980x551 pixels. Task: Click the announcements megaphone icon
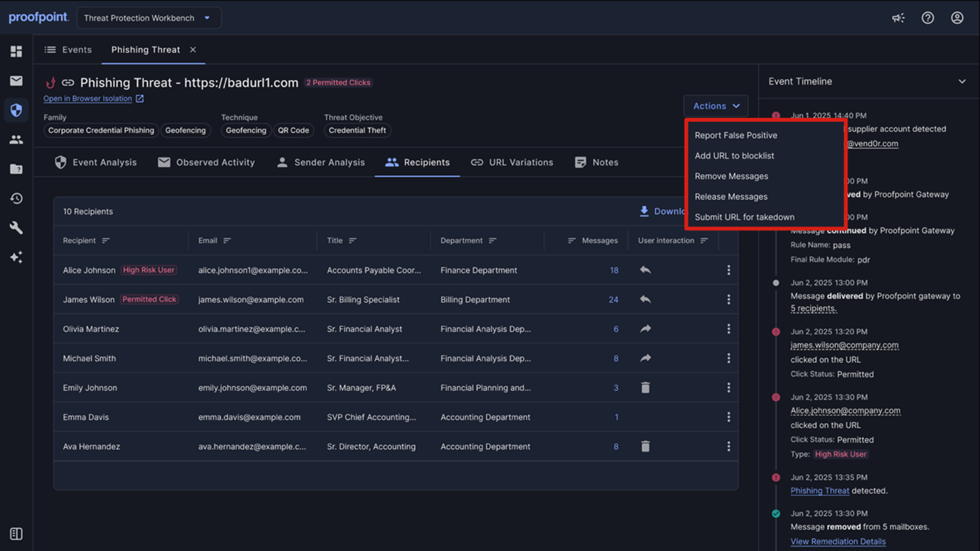tap(898, 18)
